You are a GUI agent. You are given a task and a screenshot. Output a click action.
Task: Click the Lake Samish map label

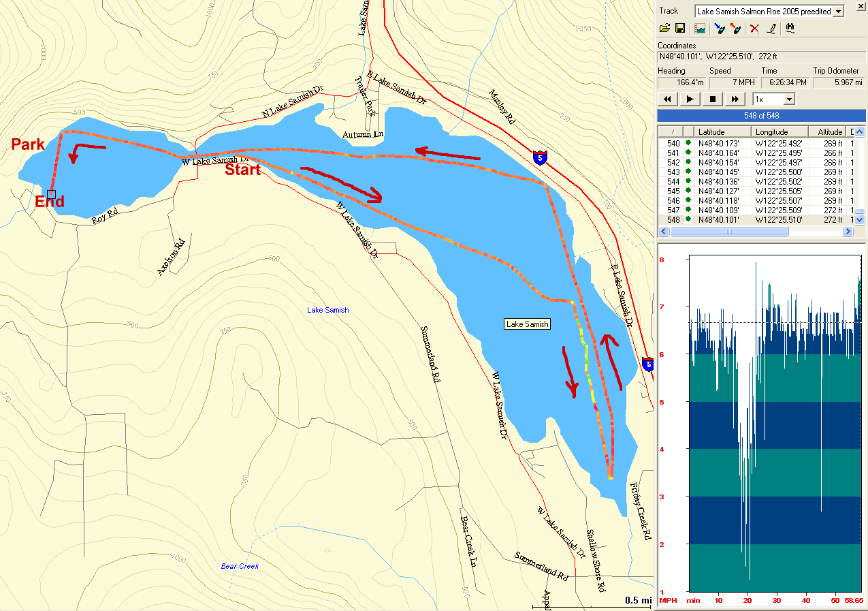coord(528,324)
